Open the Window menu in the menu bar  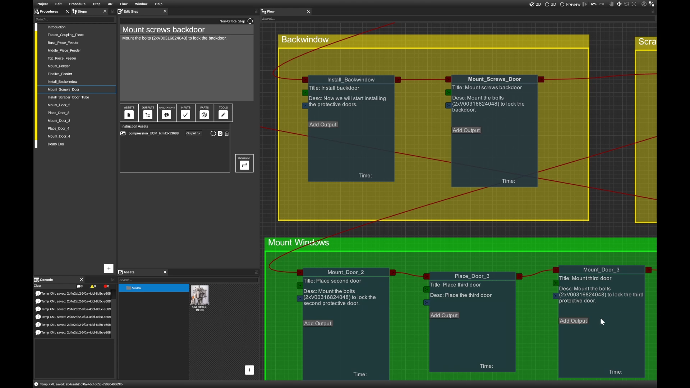(x=141, y=4)
